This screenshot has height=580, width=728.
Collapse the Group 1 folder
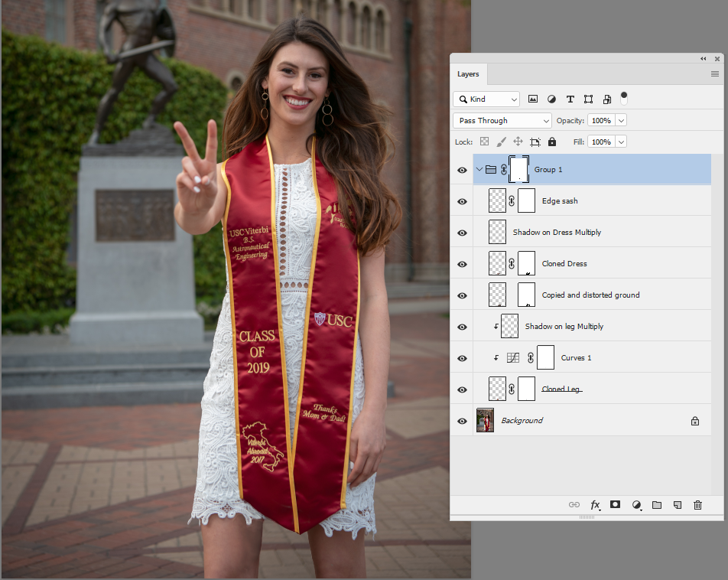479,170
